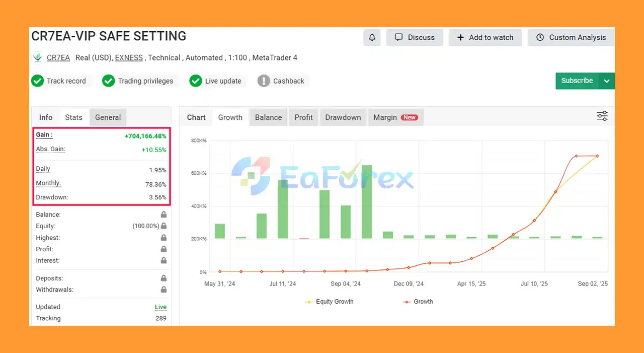Switch to the General tab
Image resolution: width=644 pixels, height=353 pixels.
click(108, 117)
